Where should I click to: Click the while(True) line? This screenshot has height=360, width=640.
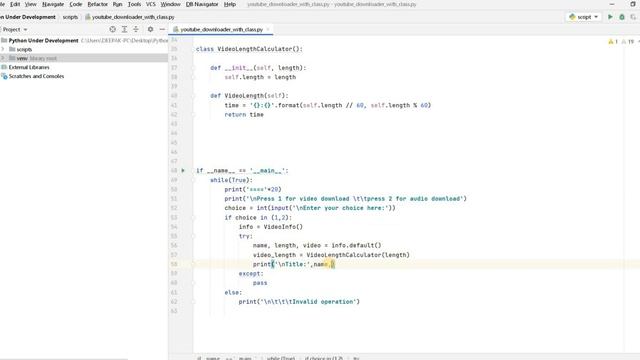point(231,180)
